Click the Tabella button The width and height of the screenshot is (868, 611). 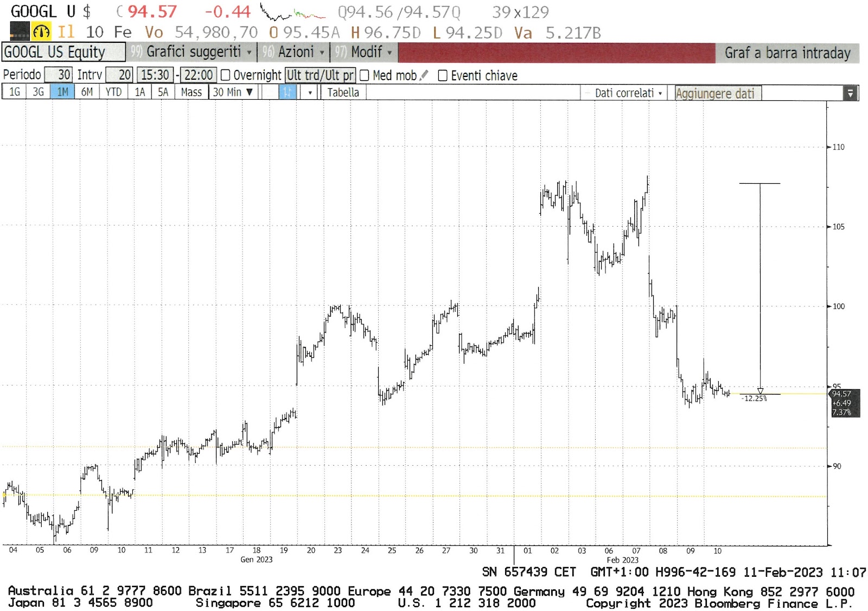343,93
